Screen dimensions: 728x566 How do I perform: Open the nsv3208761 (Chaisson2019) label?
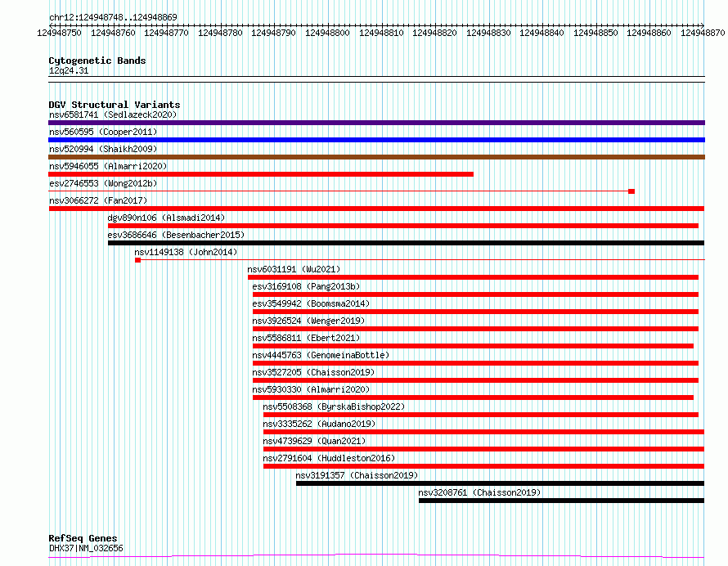479,492
